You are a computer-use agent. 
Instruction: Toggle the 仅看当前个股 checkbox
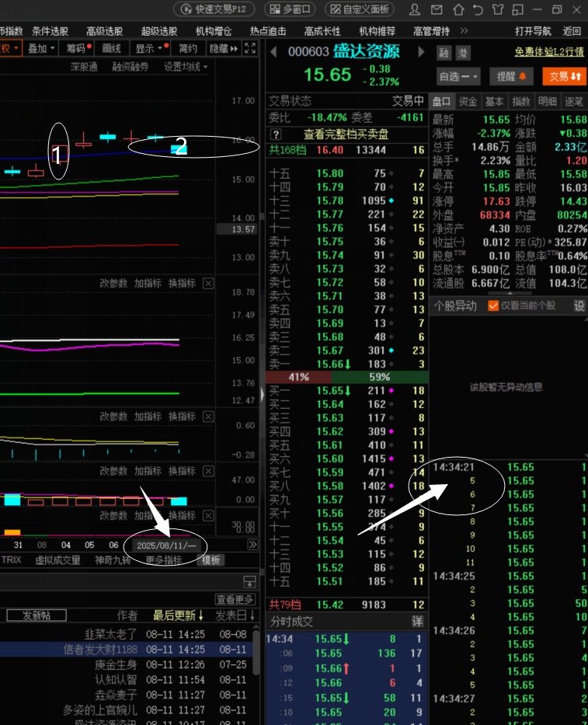tap(493, 305)
